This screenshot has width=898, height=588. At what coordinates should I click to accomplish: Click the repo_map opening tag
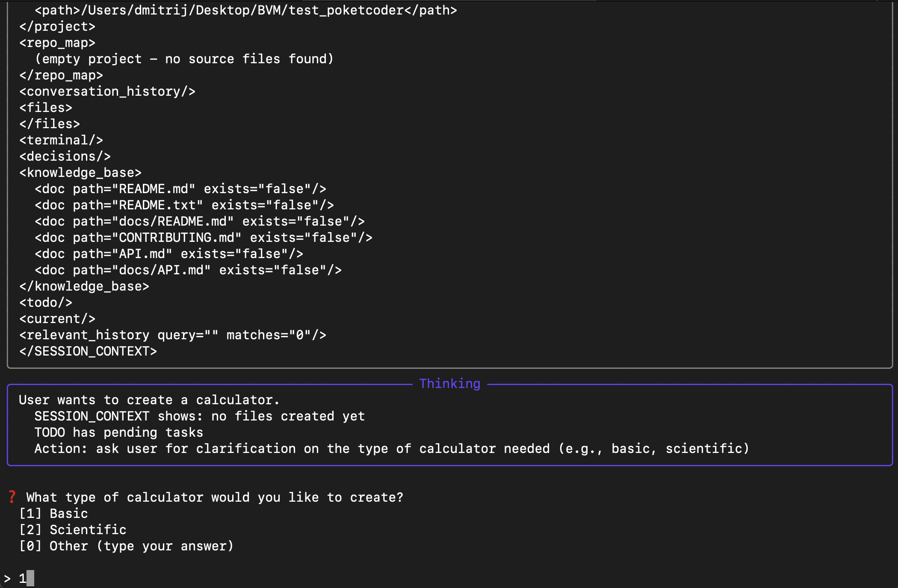[x=57, y=42]
